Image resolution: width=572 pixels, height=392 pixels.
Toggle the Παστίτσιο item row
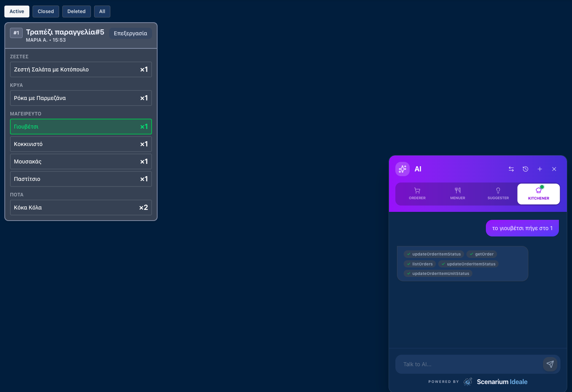(x=81, y=179)
